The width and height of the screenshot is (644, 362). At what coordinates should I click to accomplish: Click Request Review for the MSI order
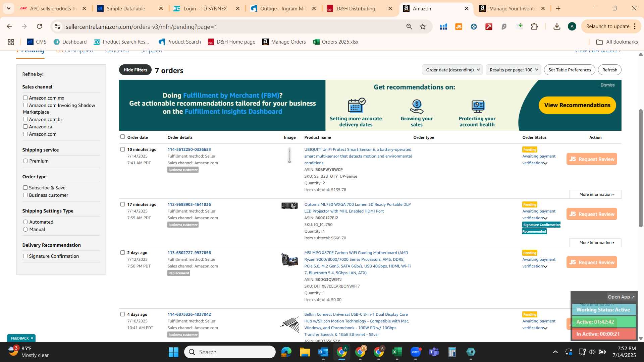pyautogui.click(x=592, y=262)
